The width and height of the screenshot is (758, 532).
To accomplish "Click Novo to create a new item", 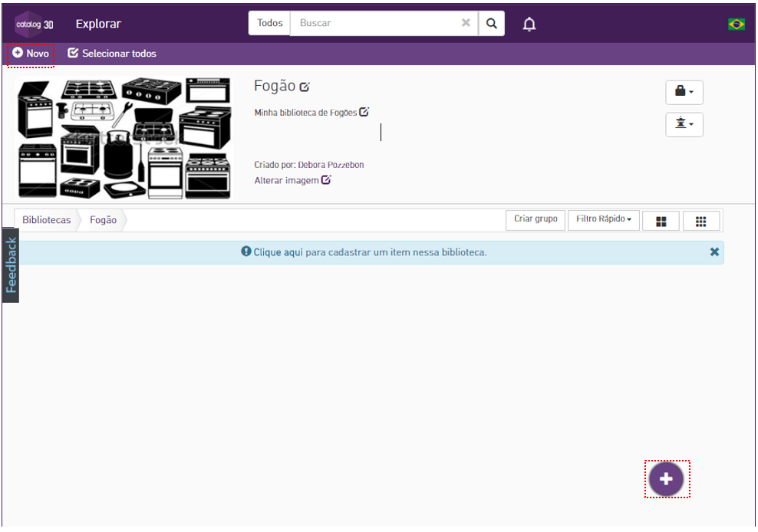I will (31, 53).
